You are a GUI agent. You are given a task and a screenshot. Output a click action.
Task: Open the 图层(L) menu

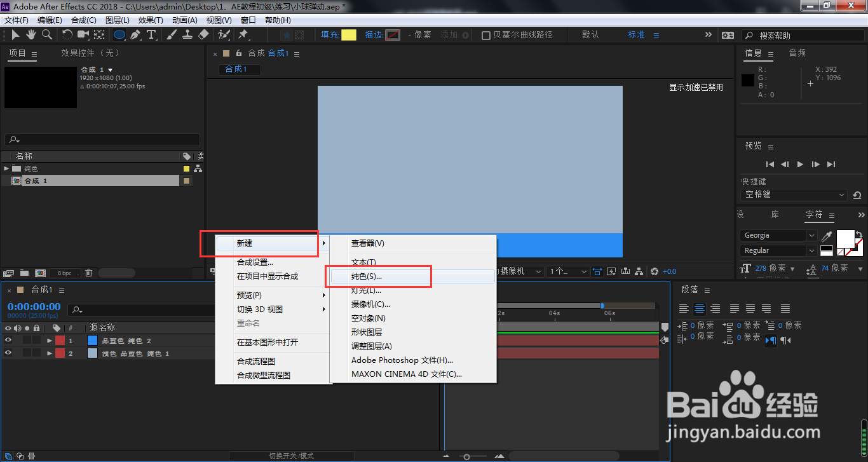pyautogui.click(x=118, y=20)
